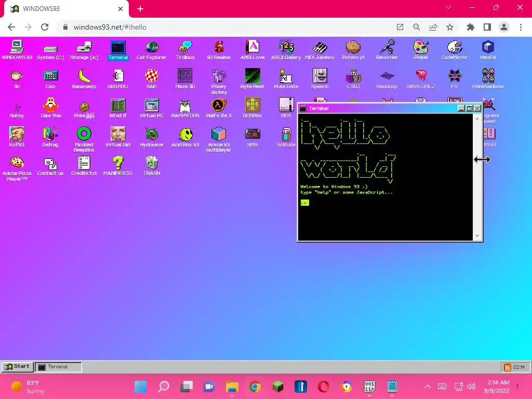532x399 pixels.
Task: Open the Hydra.exe icon
Action: coord(151,137)
